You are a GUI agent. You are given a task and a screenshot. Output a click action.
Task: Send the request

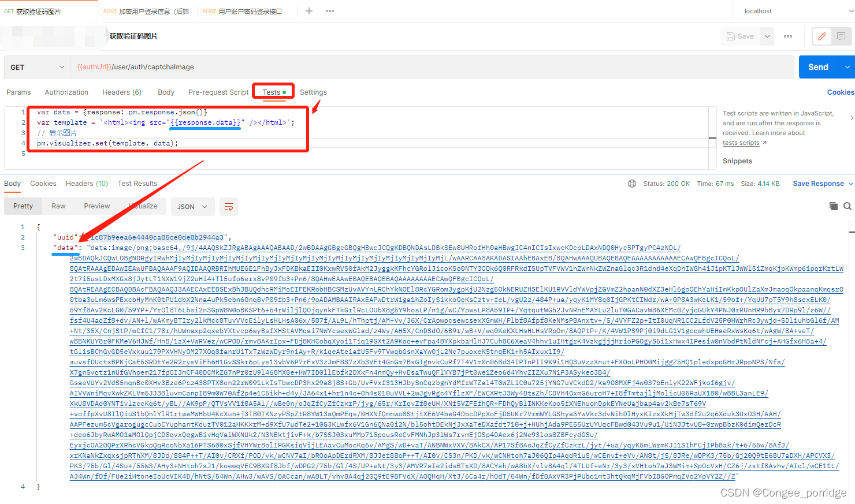[x=819, y=67]
